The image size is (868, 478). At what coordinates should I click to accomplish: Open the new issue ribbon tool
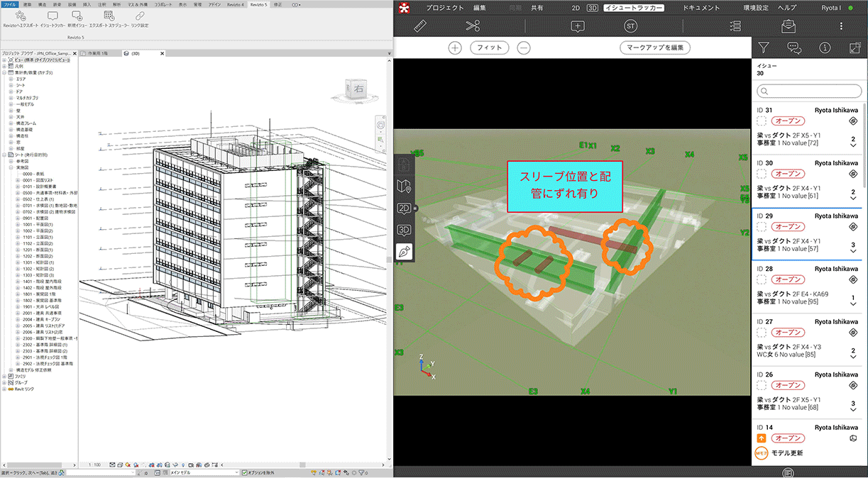80,16
